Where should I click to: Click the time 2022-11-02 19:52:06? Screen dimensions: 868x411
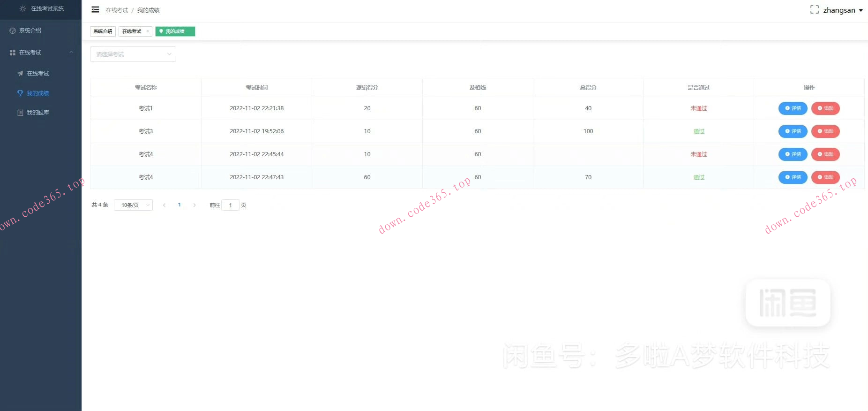point(256,131)
